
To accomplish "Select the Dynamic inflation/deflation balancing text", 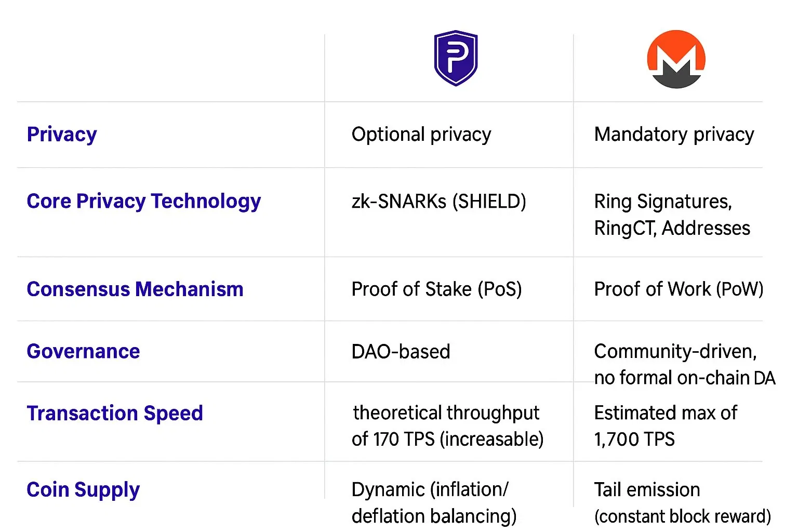I will (x=434, y=502).
